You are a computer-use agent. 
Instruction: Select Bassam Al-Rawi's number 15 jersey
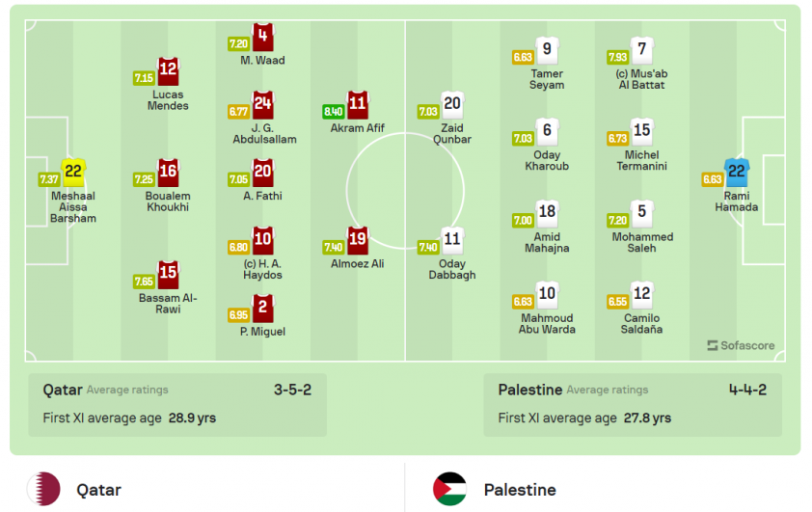(x=168, y=275)
